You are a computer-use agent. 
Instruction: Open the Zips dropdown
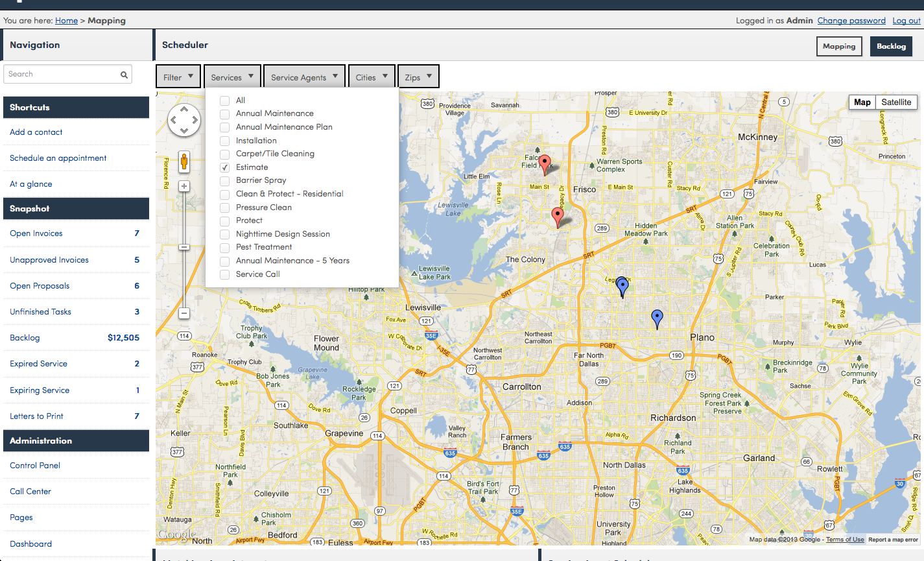click(x=418, y=77)
